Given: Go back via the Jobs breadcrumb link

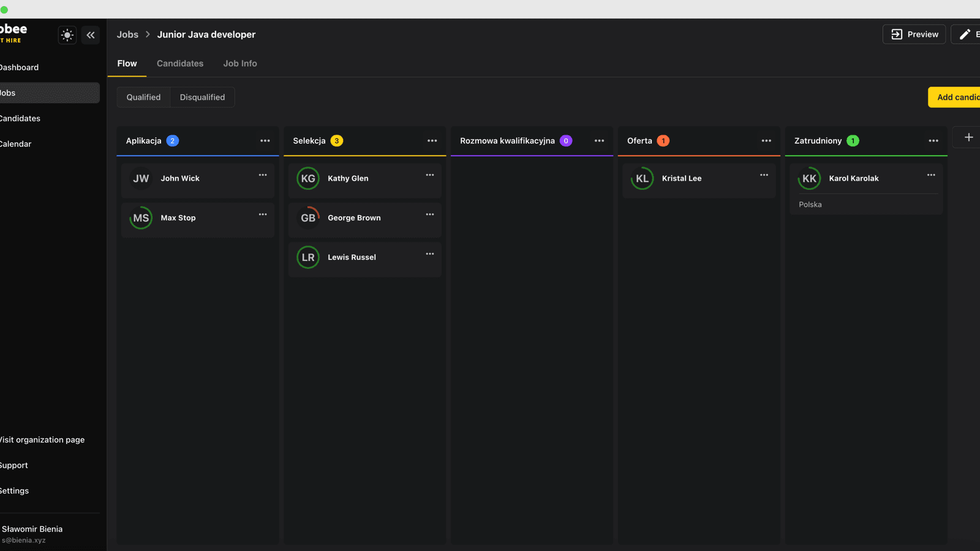Looking at the screenshot, I should point(127,34).
